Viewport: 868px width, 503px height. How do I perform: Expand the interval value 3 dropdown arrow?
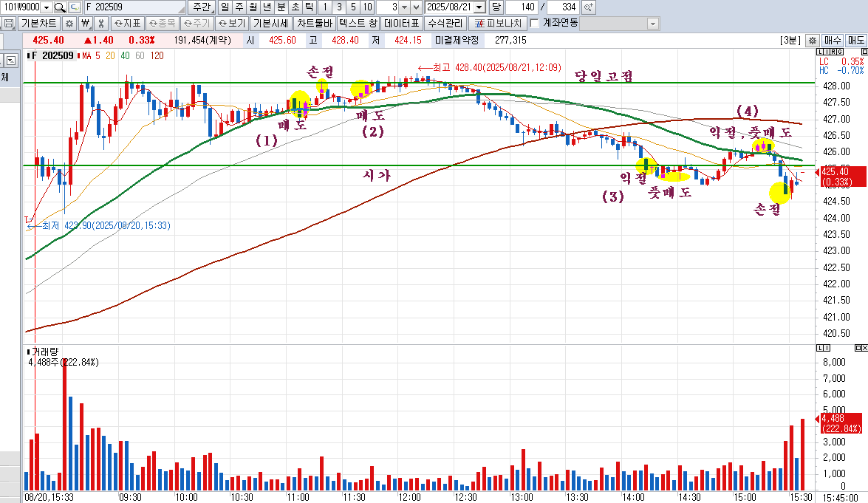click(404, 7)
